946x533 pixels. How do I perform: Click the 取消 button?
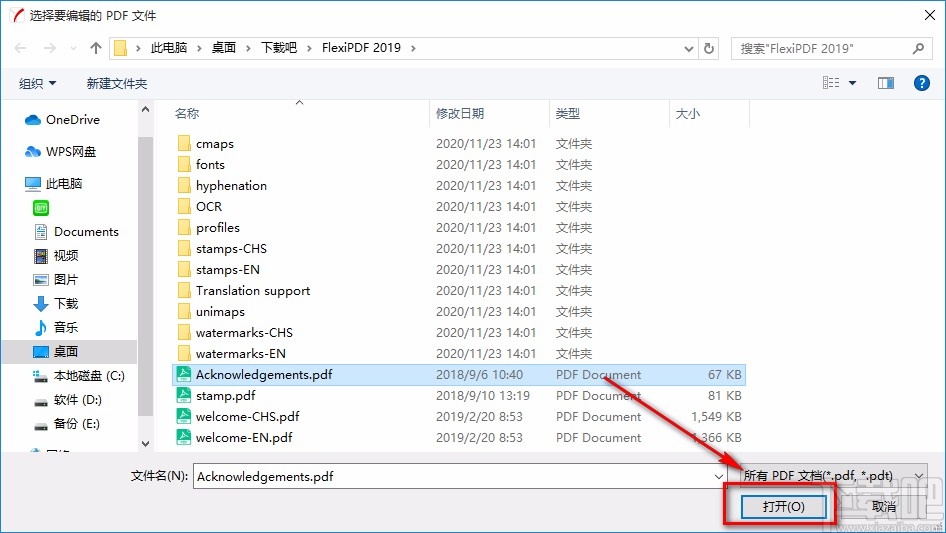click(x=884, y=506)
